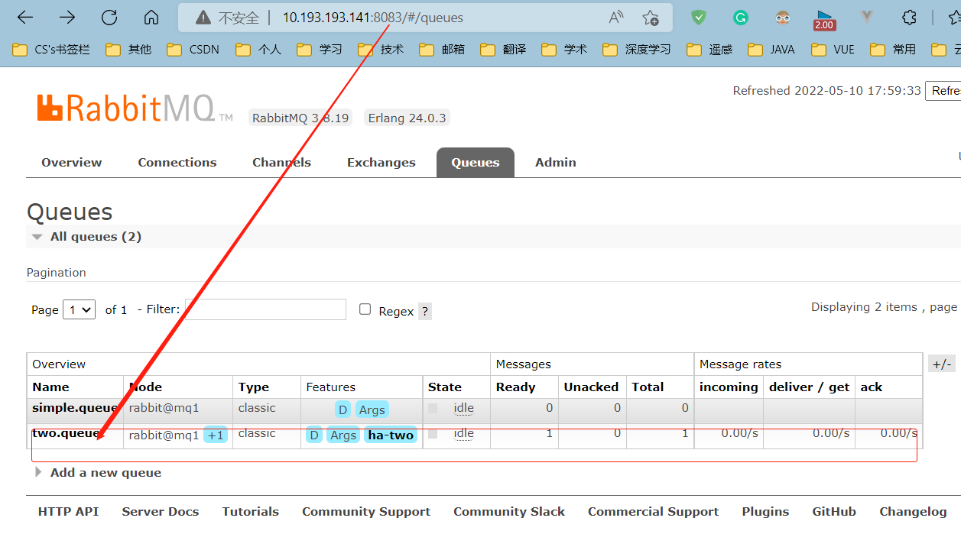961x560 pixels.
Task: Open the Grammarly extension icon
Action: click(740, 18)
